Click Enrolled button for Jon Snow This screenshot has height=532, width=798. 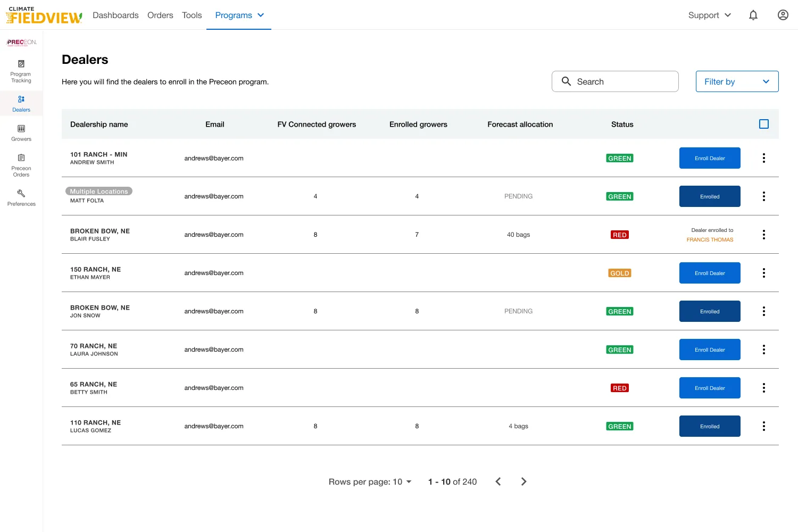710,311
